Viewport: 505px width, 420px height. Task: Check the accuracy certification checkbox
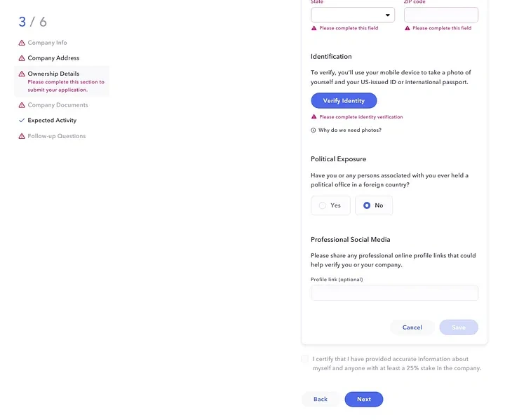coord(305,359)
